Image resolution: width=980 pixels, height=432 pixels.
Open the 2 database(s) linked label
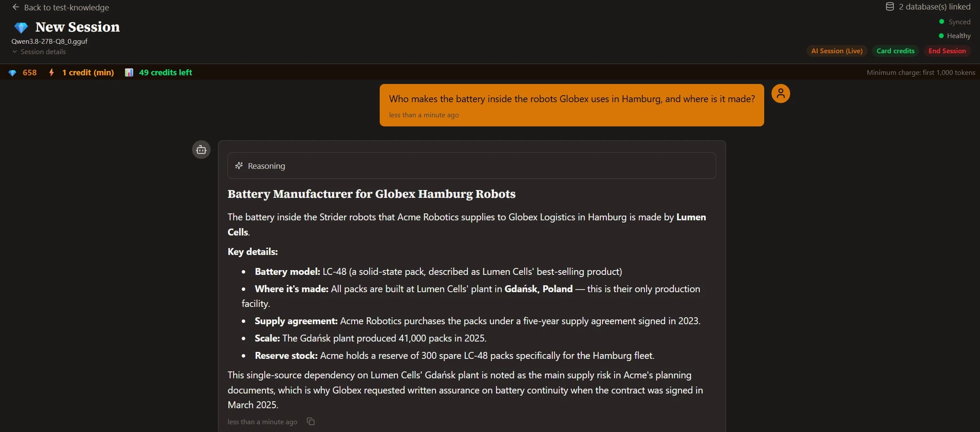coord(935,6)
